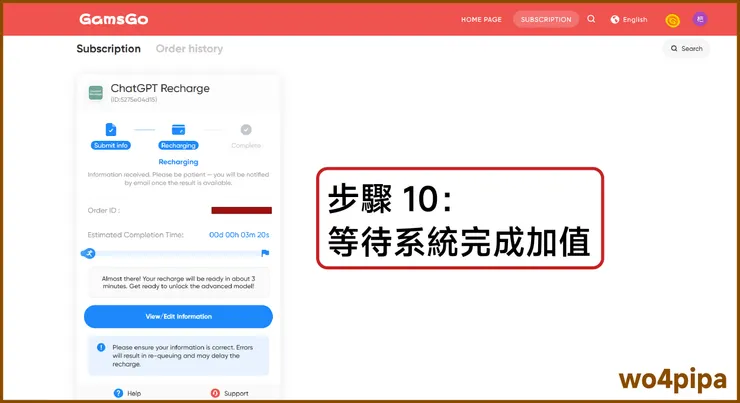Click the runner icon on progress bar
740x403 pixels.
coord(88,253)
